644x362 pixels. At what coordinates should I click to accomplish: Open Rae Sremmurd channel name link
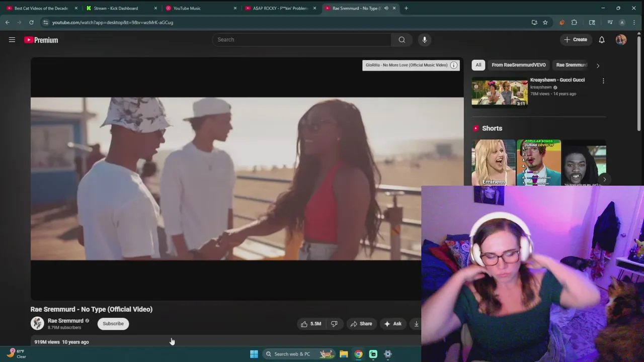click(65, 321)
